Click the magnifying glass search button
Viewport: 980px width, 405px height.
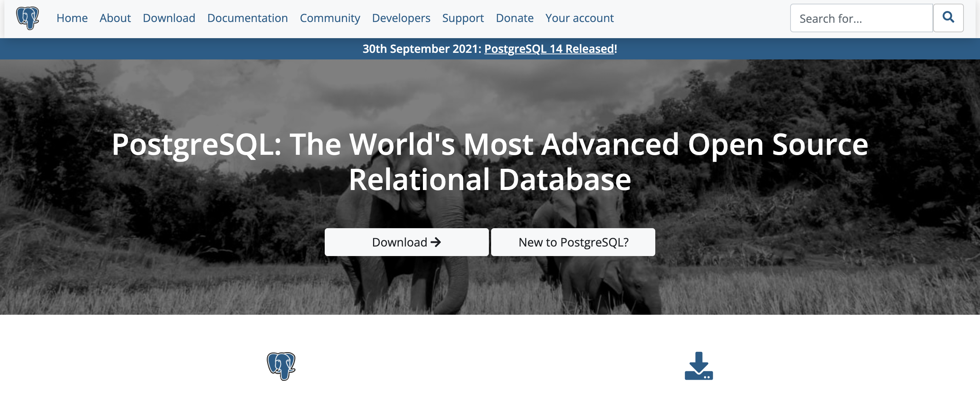click(948, 18)
